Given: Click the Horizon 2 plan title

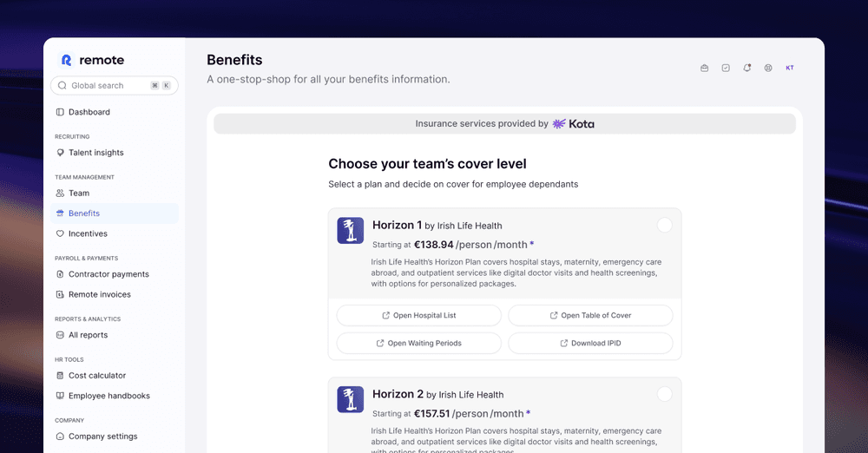Looking at the screenshot, I should click(x=398, y=394).
